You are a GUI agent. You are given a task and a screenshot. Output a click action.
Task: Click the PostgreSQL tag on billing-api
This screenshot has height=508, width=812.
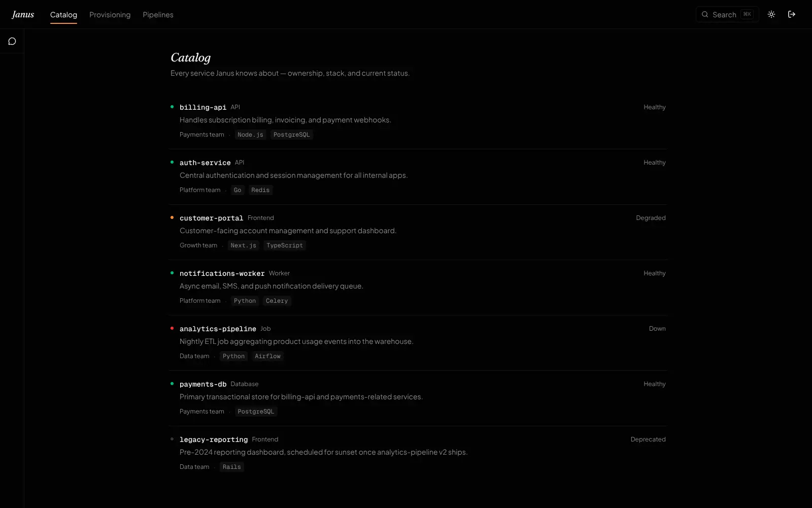point(291,135)
